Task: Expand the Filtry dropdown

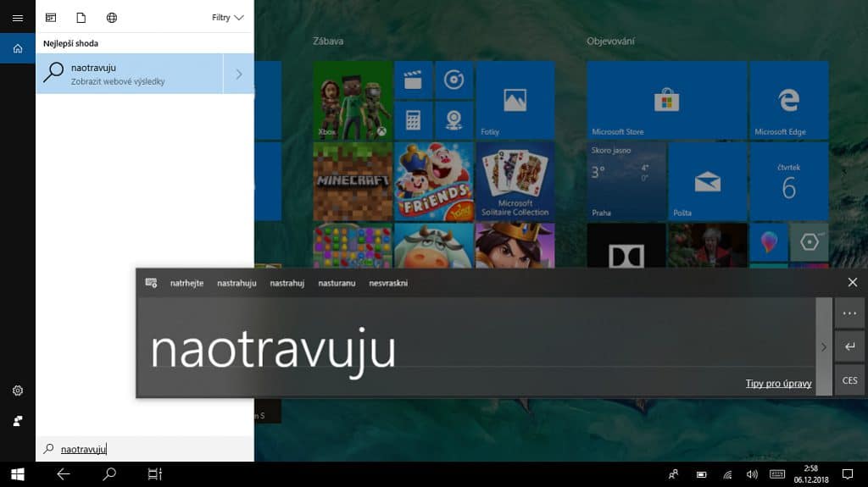Action: [227, 18]
